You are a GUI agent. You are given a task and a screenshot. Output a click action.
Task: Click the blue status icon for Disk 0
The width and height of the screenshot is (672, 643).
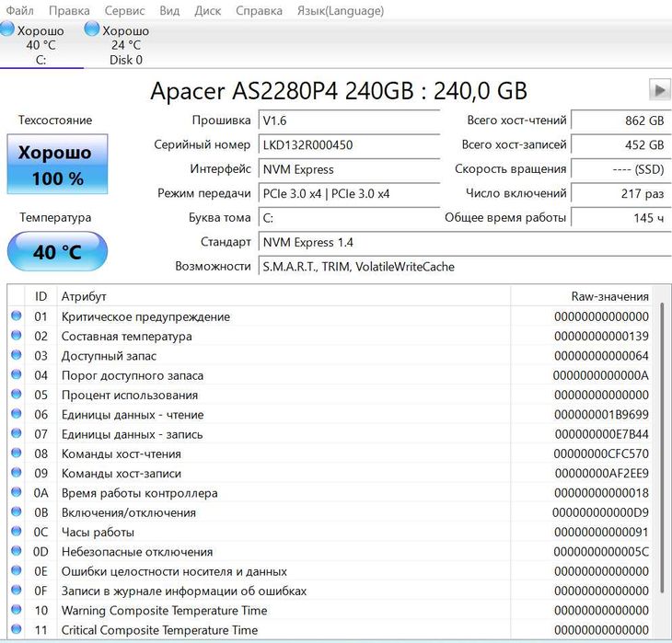(x=92, y=29)
